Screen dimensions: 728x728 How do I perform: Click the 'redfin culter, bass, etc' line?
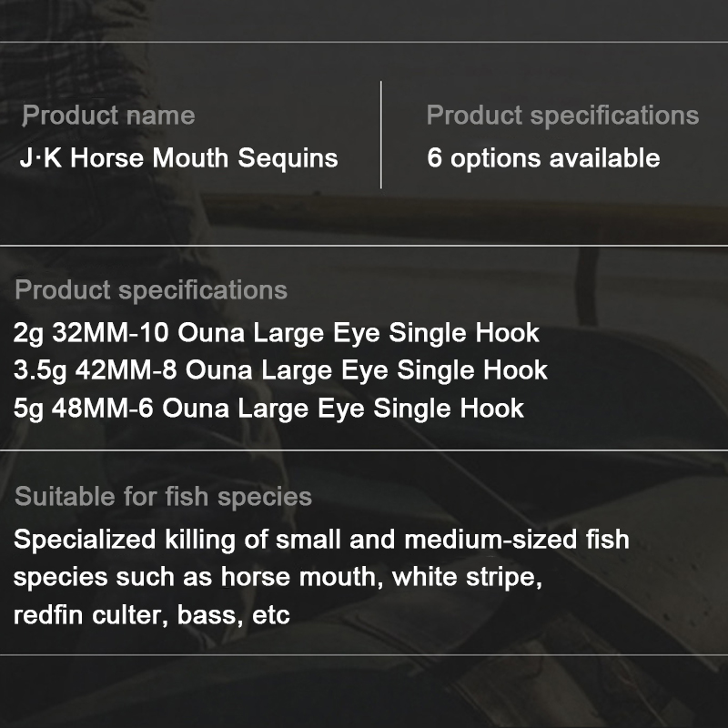pyautogui.click(x=152, y=616)
